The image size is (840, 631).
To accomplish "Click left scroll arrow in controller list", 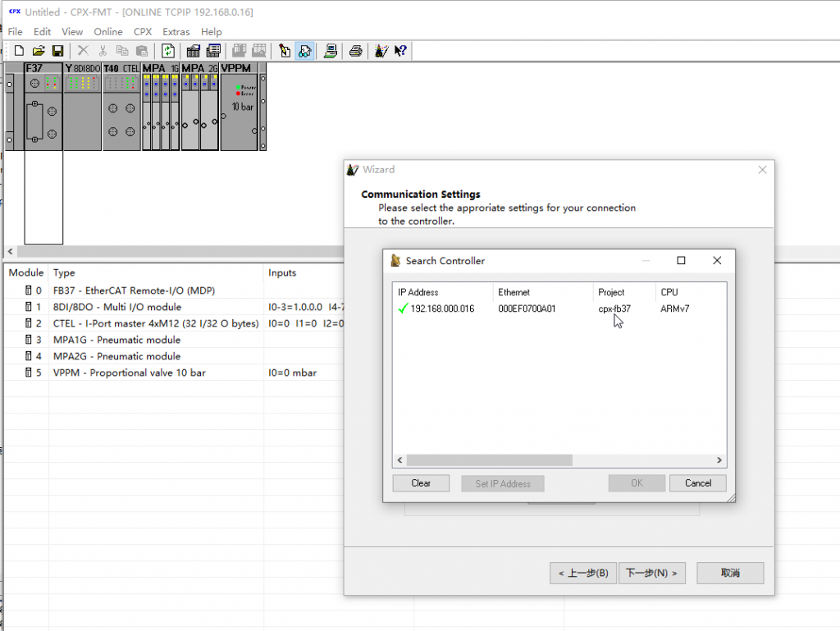I will (x=399, y=460).
